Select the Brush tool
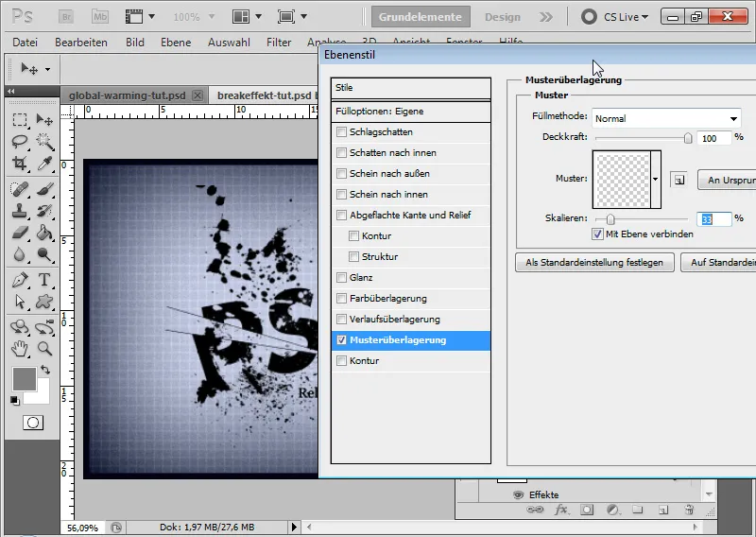756x537 pixels. 44,189
